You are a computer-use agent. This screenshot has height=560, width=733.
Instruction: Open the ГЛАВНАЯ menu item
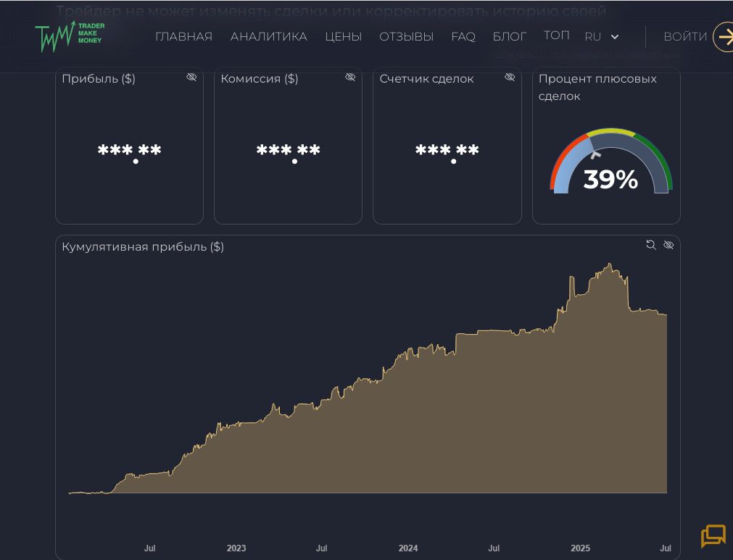[183, 36]
